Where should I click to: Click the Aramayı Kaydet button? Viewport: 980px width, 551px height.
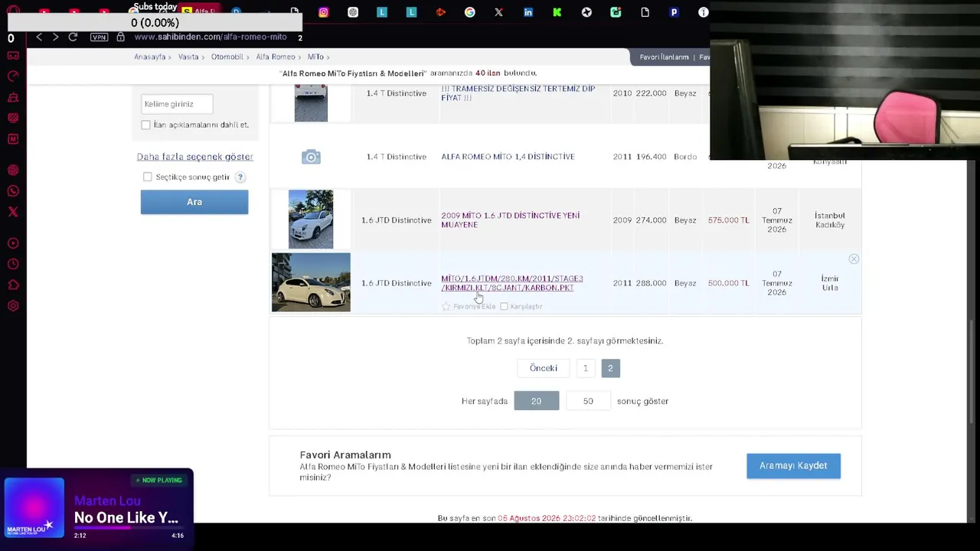pyautogui.click(x=793, y=466)
